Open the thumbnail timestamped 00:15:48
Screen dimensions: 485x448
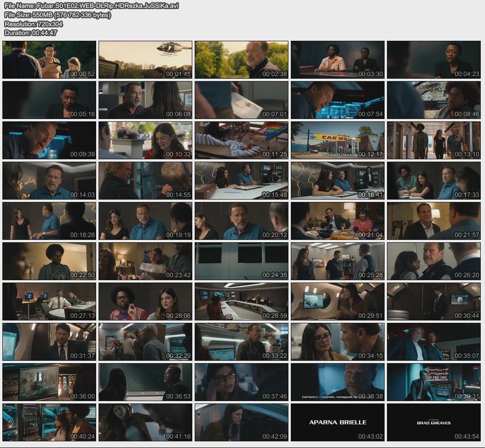pyautogui.click(x=242, y=181)
